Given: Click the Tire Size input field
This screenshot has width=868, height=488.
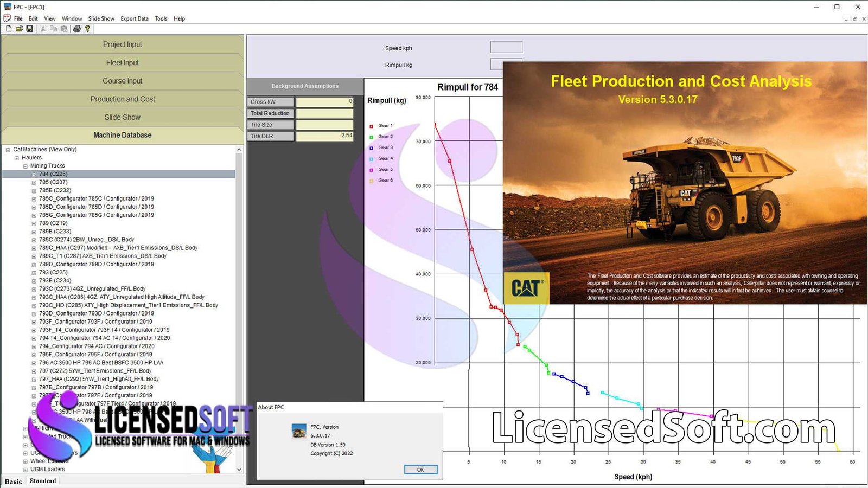Looking at the screenshot, I should tap(324, 125).
